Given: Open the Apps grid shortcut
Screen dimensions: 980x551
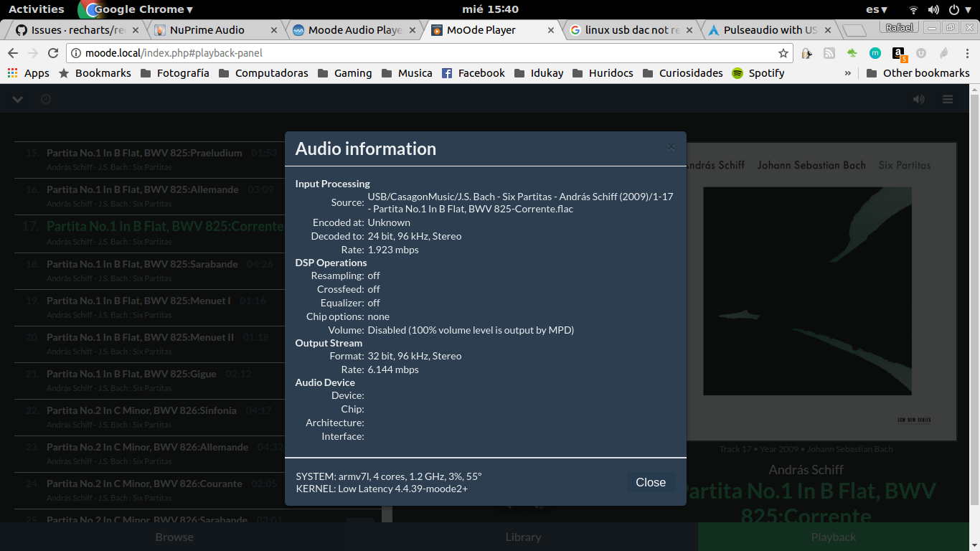Looking at the screenshot, I should point(28,73).
